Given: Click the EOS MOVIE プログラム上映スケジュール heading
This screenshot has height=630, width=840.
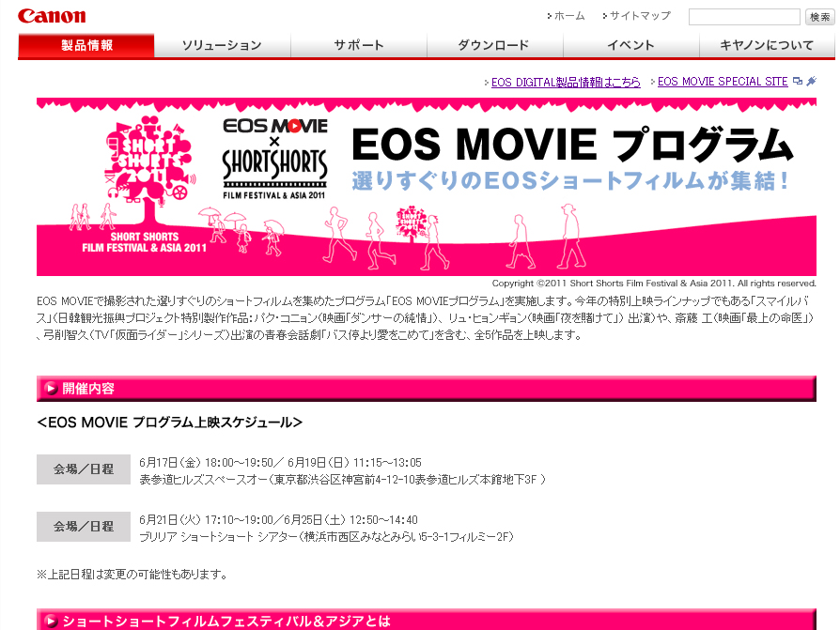Looking at the screenshot, I should 170,423.
